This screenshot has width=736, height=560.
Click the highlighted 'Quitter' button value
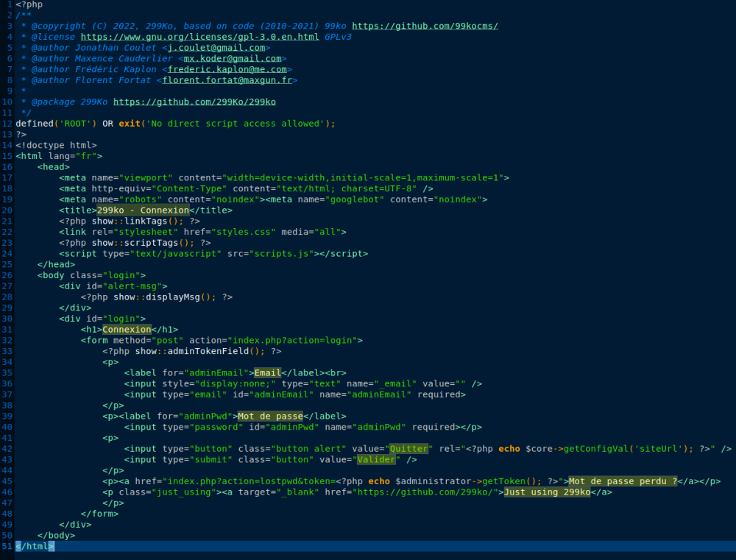408,449
